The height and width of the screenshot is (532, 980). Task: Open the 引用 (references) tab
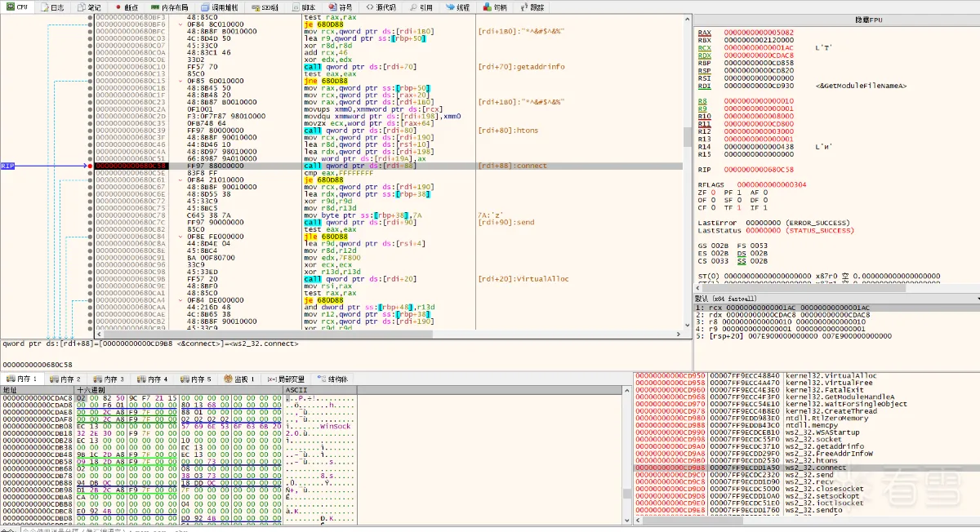tap(422, 7)
